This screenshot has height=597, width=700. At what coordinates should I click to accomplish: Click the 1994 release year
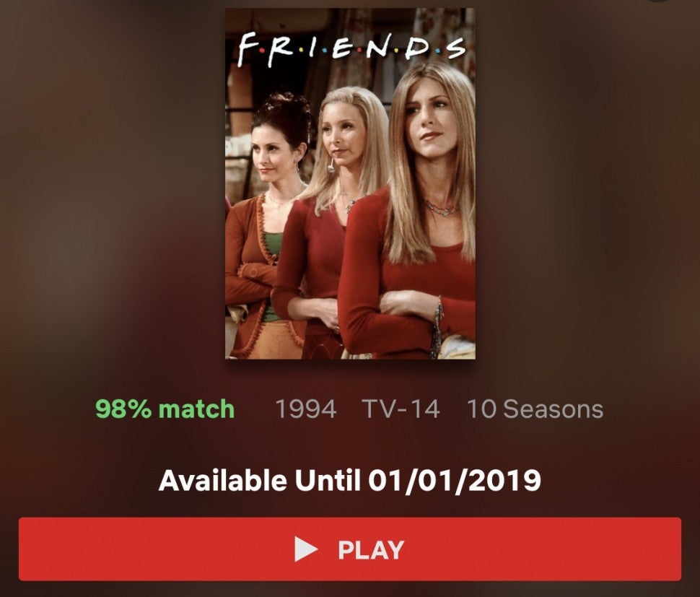306,409
